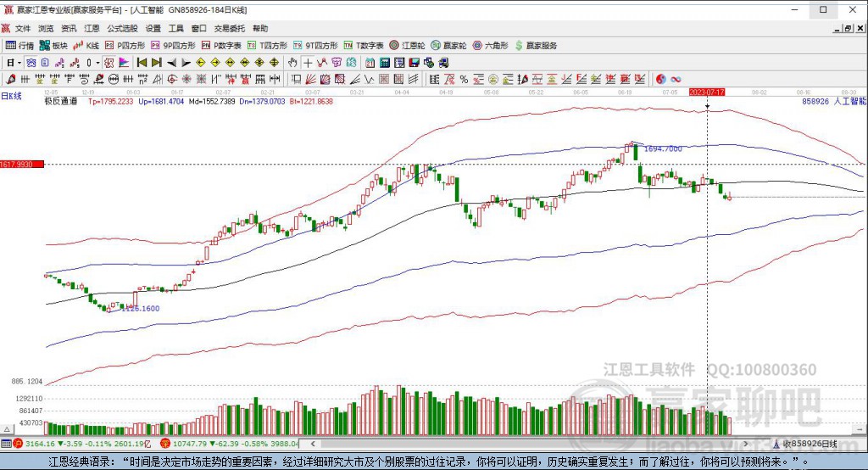Open the 行情 market quotes view
The height and width of the screenshot is (470, 868).
click(19, 46)
